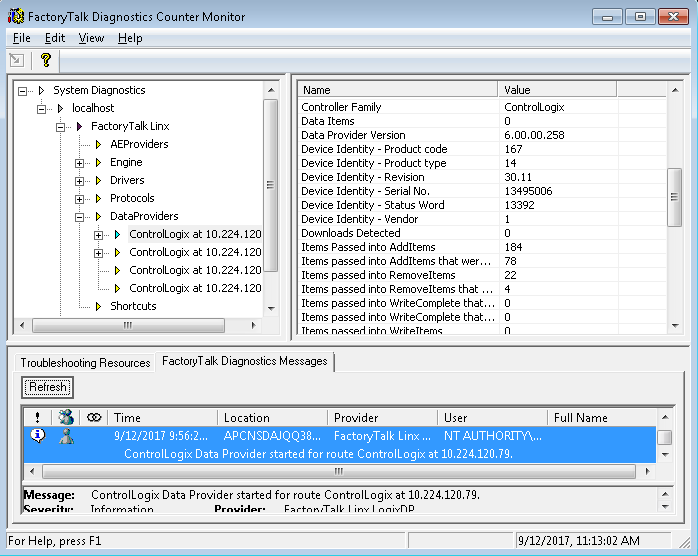Click the information icon in the message row

click(x=38, y=436)
